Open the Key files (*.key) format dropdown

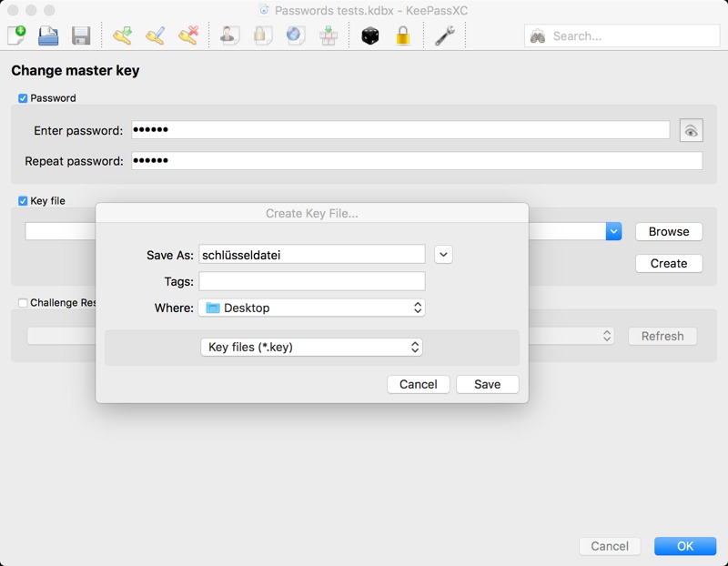[x=311, y=347]
